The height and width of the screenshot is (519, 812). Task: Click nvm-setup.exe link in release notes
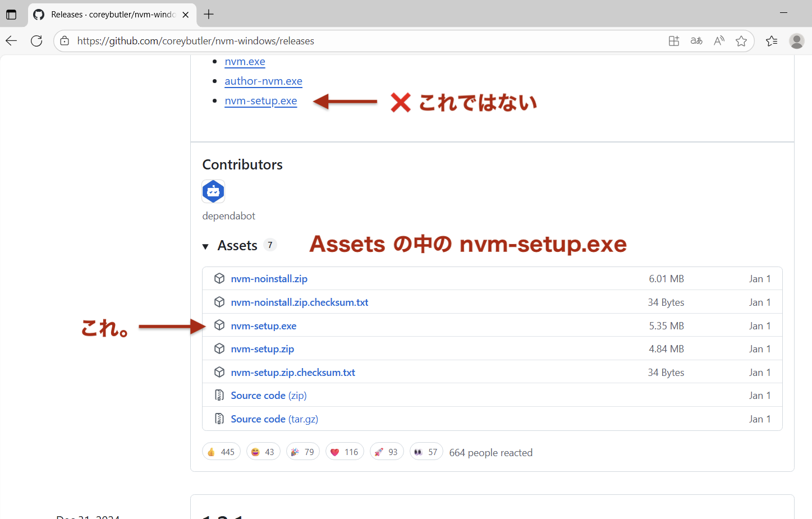pyautogui.click(x=260, y=101)
